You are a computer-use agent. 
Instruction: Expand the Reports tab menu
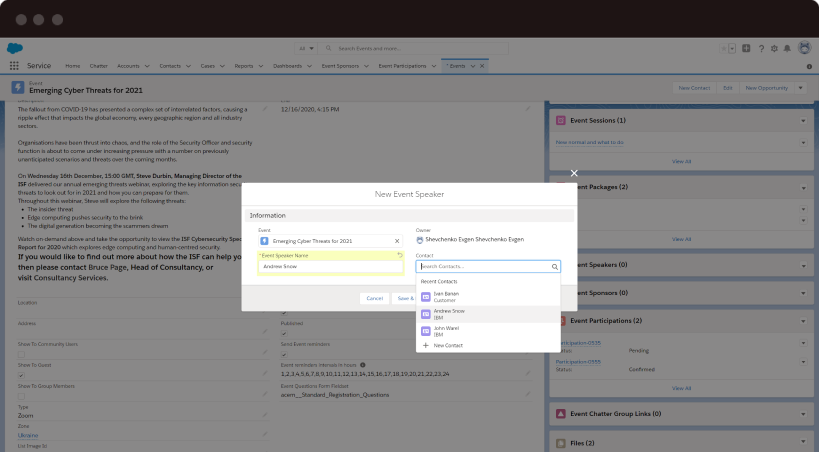coord(261,66)
